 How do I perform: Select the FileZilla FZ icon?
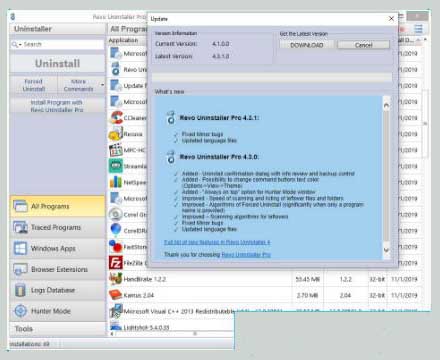(x=116, y=263)
